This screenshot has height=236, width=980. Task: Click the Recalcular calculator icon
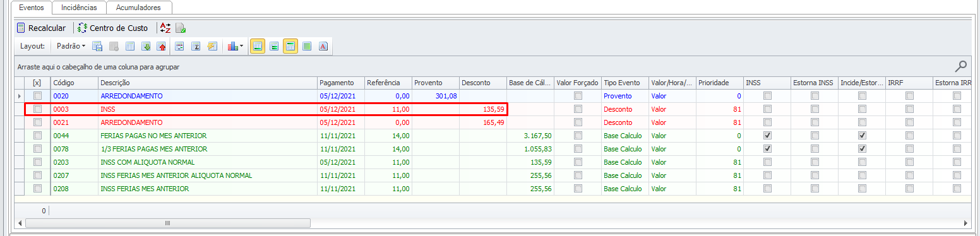21,28
